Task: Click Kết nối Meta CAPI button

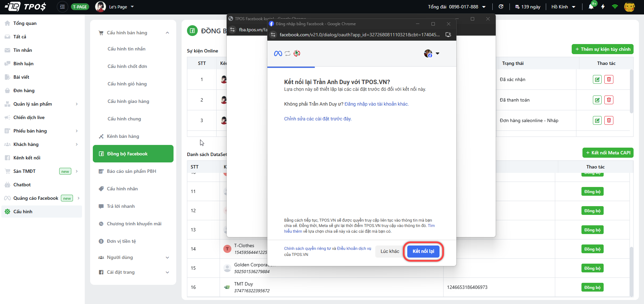Action: pos(608,153)
